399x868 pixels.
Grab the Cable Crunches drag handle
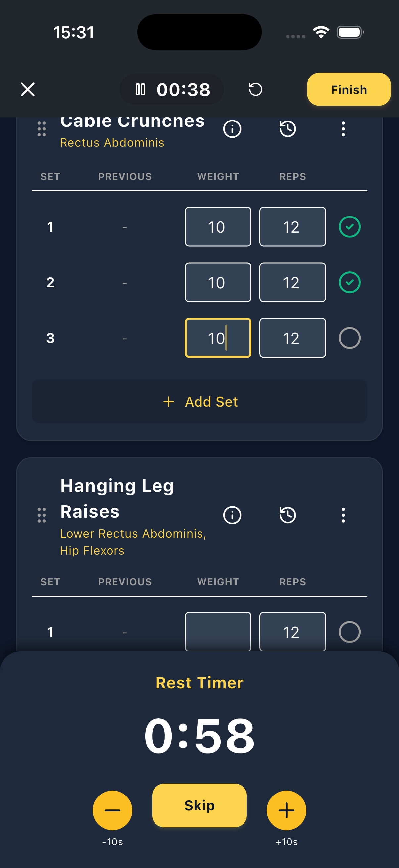pos(41,129)
